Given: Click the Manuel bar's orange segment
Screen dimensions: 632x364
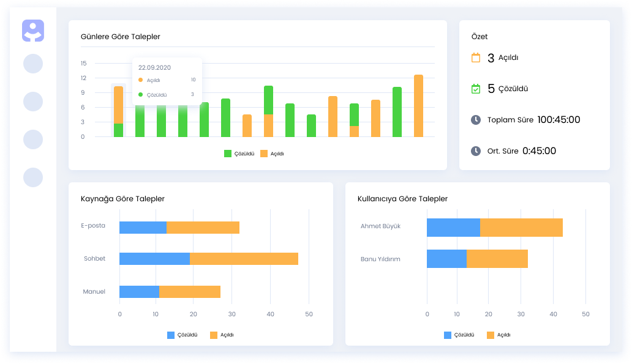Looking at the screenshot, I should [x=190, y=292].
